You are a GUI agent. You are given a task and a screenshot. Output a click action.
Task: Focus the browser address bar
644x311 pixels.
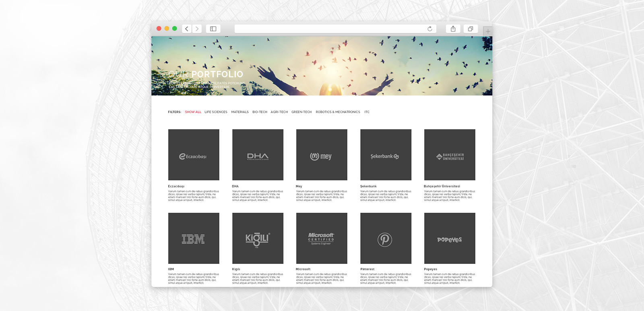click(x=335, y=29)
